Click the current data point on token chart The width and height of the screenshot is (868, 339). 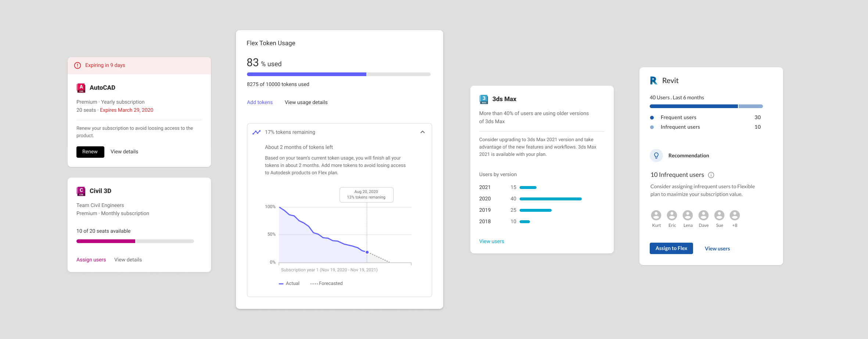(x=367, y=252)
